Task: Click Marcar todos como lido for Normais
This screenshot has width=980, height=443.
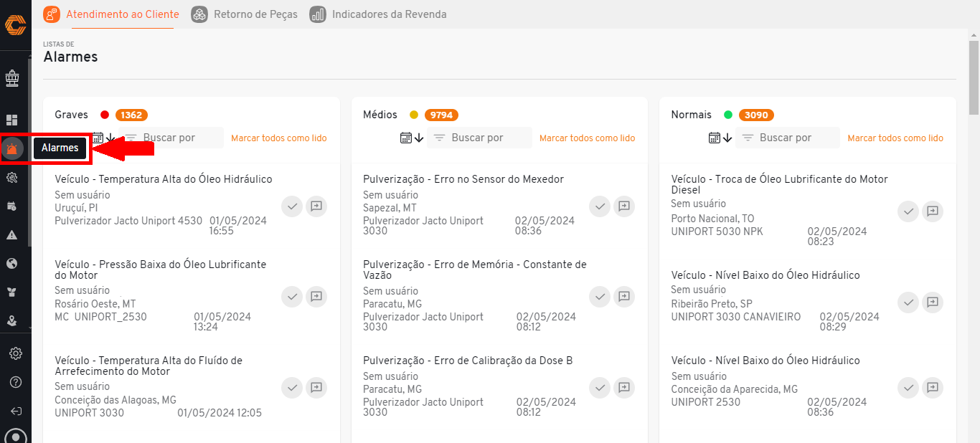Action: tap(895, 138)
